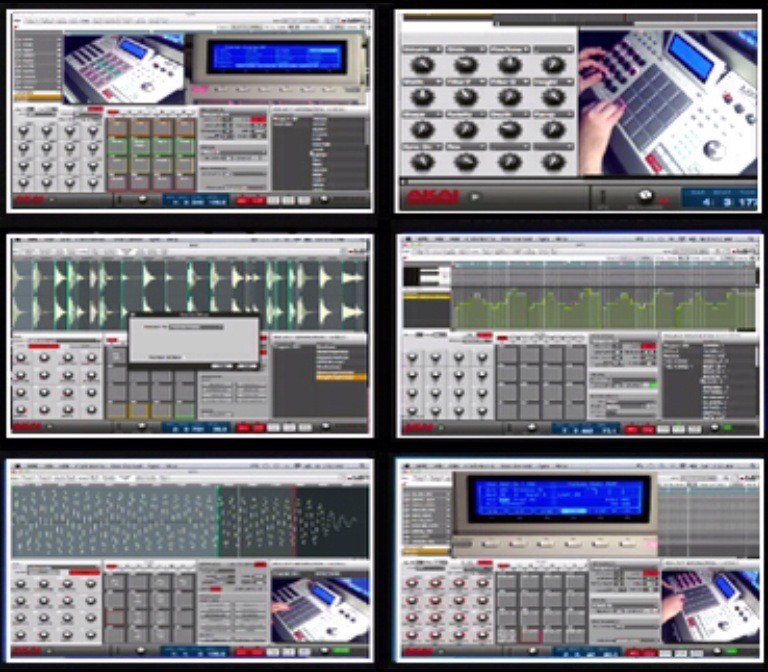Tap the first orange-outlined pad in the colored-pads panel

[117, 128]
